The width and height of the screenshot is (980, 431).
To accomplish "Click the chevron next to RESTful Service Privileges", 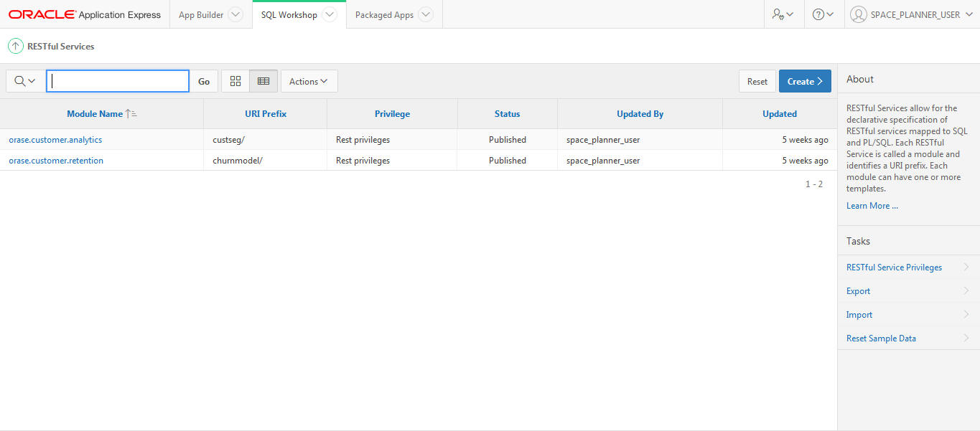I will pyautogui.click(x=966, y=267).
